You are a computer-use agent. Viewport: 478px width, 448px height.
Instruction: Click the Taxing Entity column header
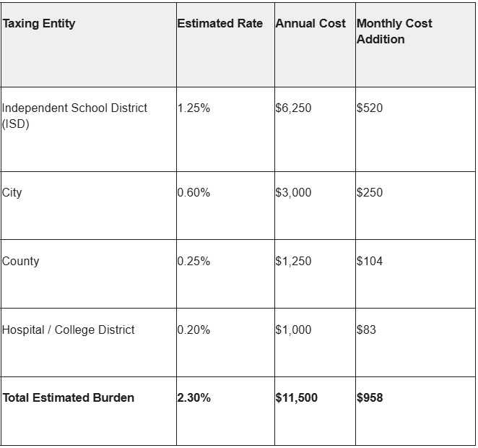(39, 24)
